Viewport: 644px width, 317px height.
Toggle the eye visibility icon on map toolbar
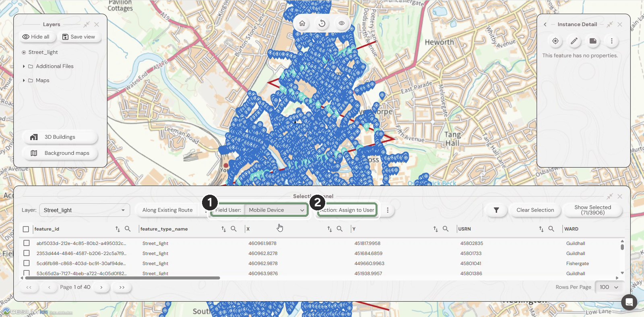[x=341, y=23]
